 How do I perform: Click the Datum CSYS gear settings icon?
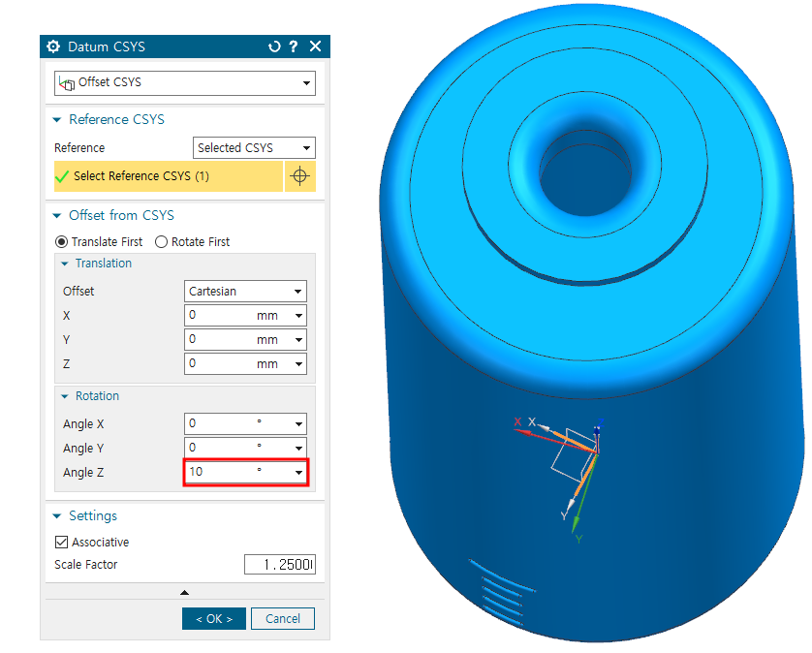(x=53, y=47)
